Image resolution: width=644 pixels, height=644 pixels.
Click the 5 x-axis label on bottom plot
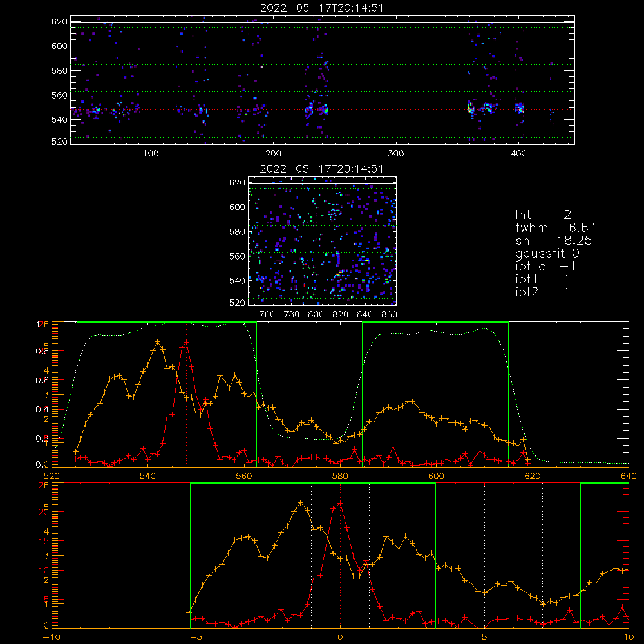coord(484,637)
